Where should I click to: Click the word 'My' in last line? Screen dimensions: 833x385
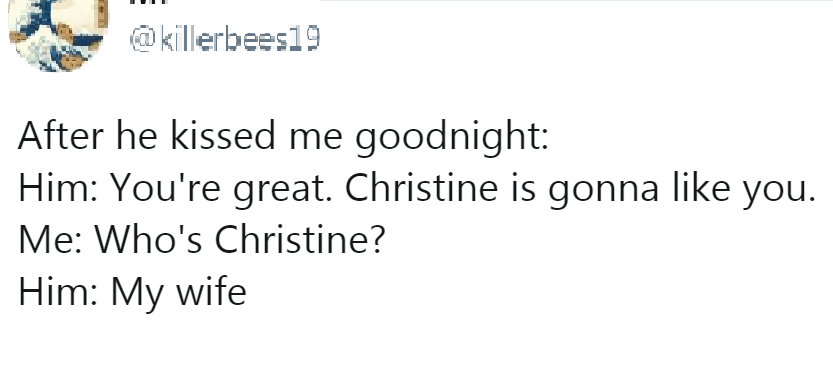137,294
